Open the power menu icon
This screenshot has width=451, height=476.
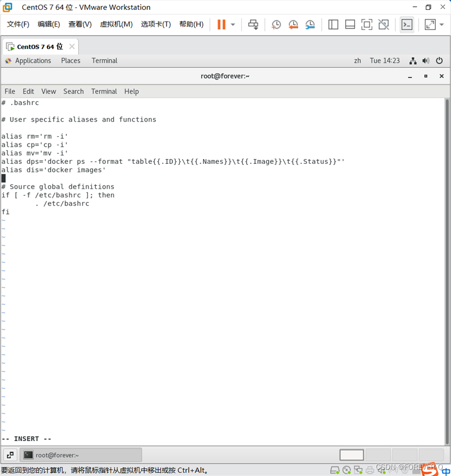point(439,61)
